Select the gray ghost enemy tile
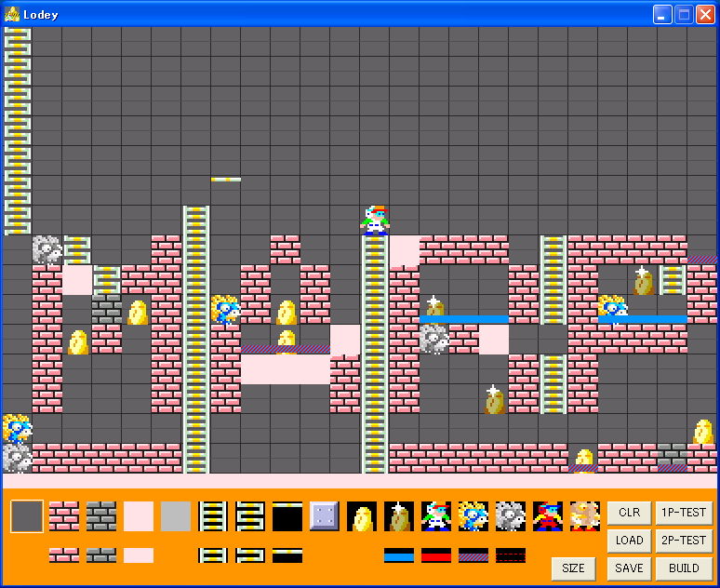The image size is (720, 588). [x=511, y=516]
